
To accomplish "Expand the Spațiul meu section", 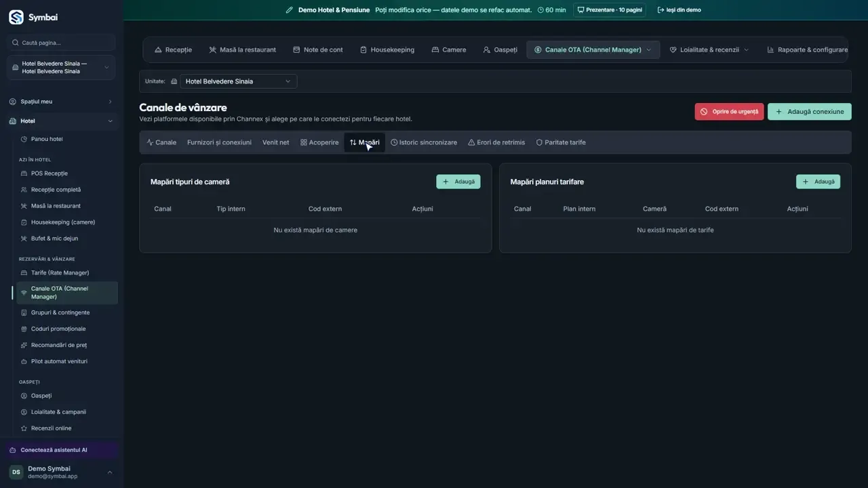I will click(x=62, y=102).
